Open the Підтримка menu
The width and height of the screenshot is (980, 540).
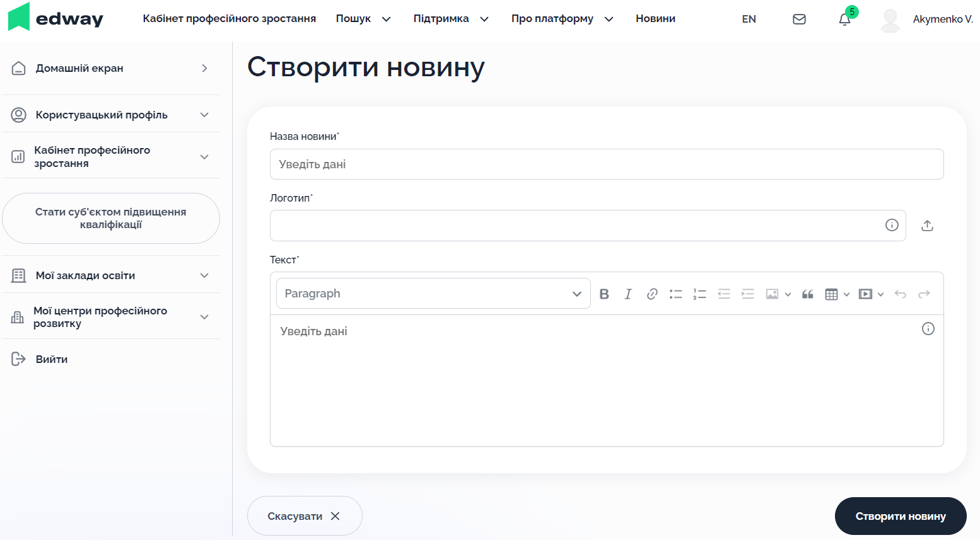[x=451, y=19]
